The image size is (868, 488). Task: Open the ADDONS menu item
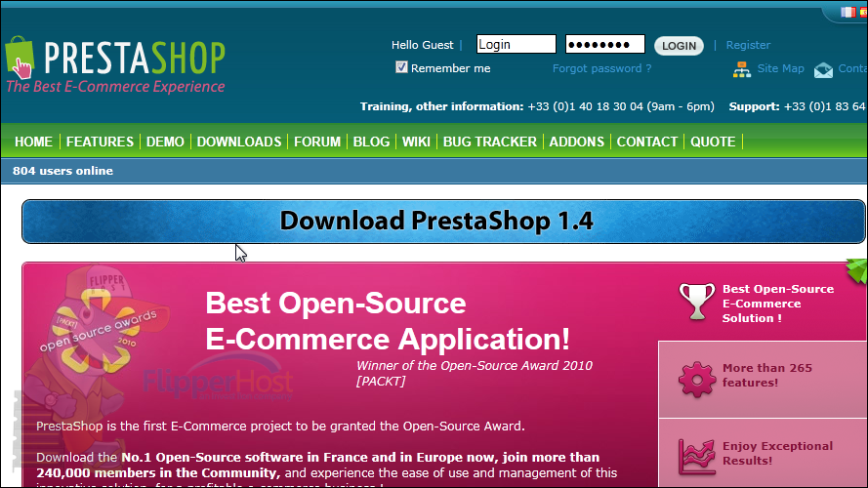pos(577,142)
